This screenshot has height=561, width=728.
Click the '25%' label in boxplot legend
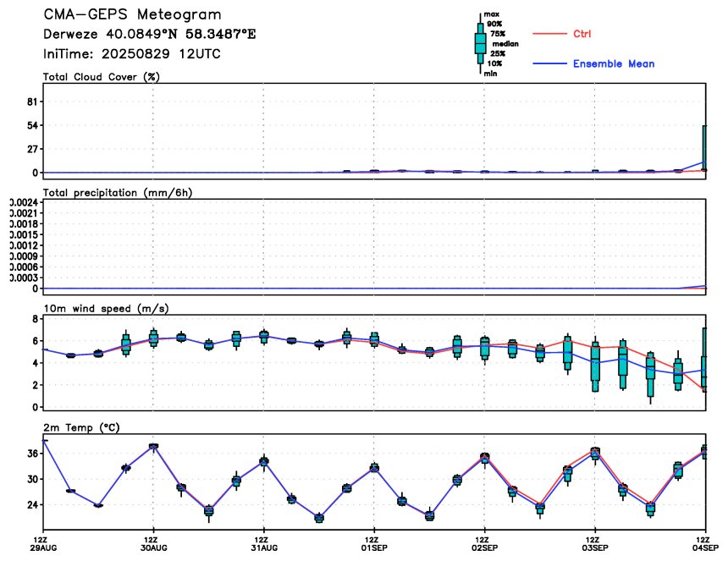tap(498, 53)
